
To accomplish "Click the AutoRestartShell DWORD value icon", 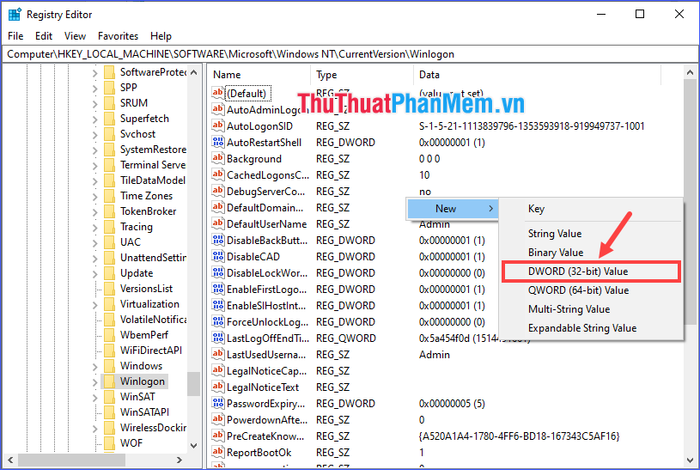I will pos(218,143).
